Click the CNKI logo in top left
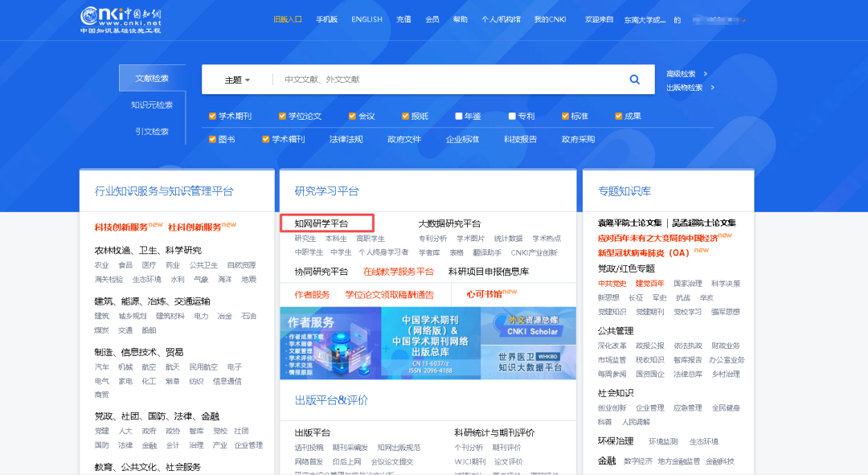The width and height of the screenshot is (868, 475). [x=121, y=20]
